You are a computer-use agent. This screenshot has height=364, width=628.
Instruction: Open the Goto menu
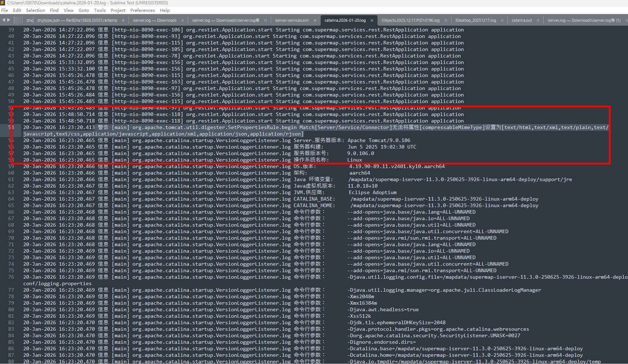pyautogui.click(x=84, y=10)
